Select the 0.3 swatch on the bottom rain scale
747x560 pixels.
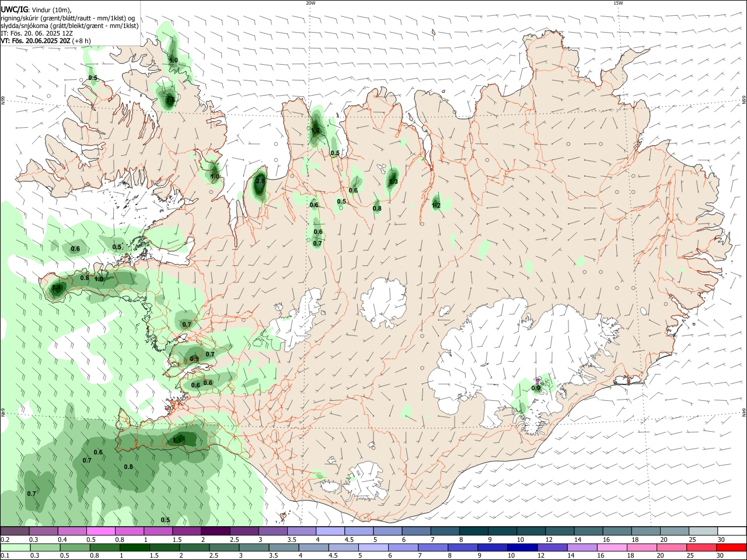46,547
